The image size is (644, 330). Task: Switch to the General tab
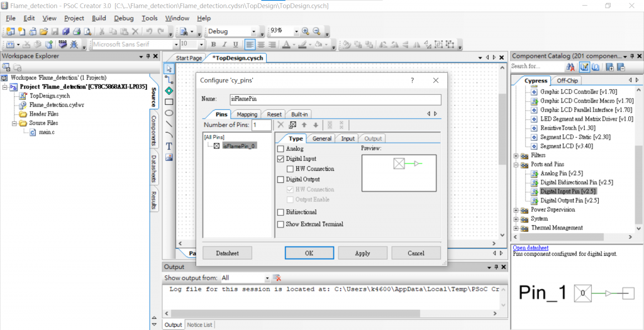(x=322, y=139)
